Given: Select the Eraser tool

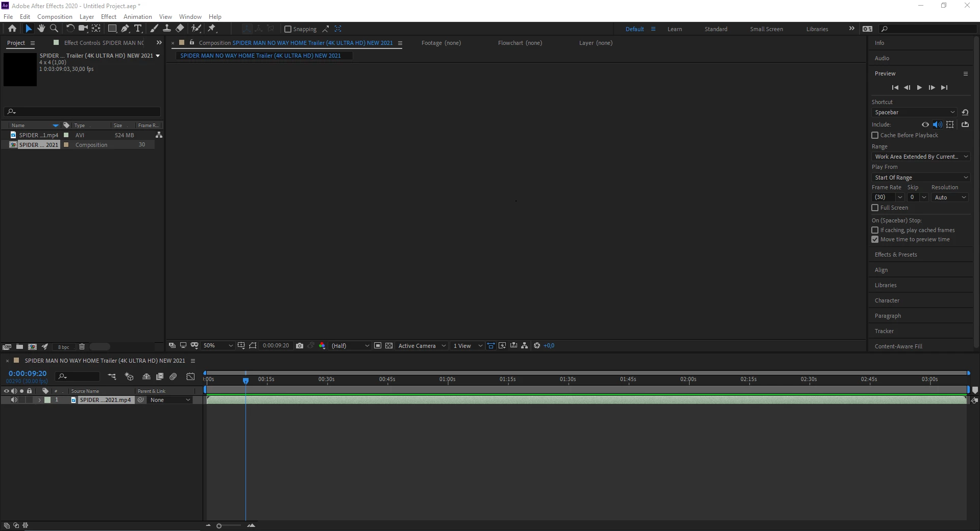Looking at the screenshot, I should [180, 29].
